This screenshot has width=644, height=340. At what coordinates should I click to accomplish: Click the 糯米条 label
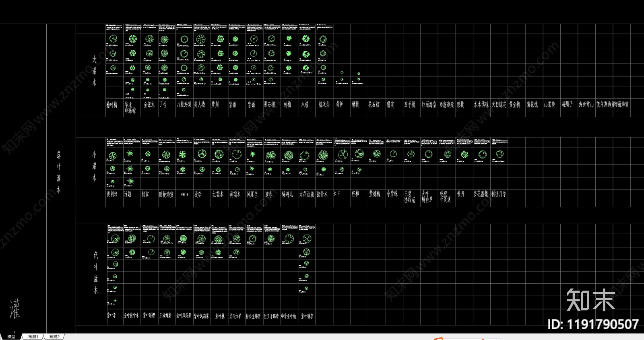click(324, 105)
